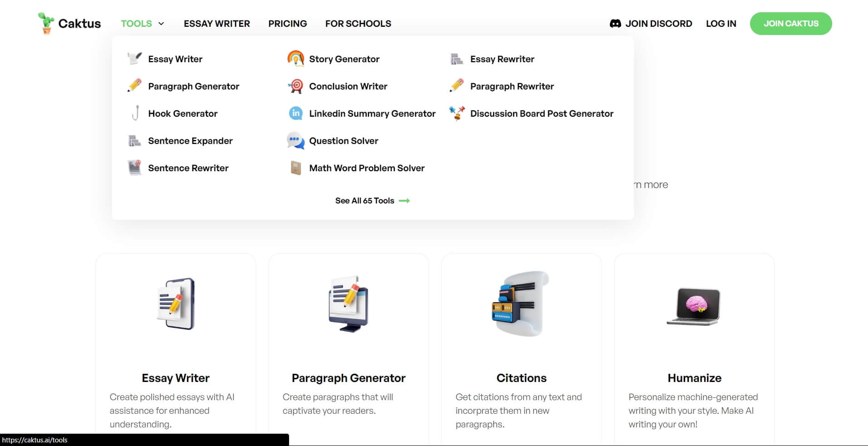Collapse the Tools dropdown chevron

coord(161,24)
